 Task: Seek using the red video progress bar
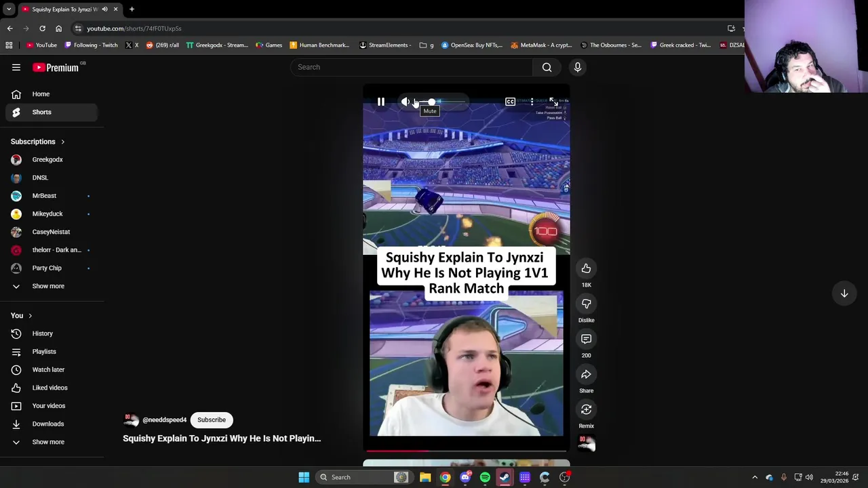[x=467, y=450]
